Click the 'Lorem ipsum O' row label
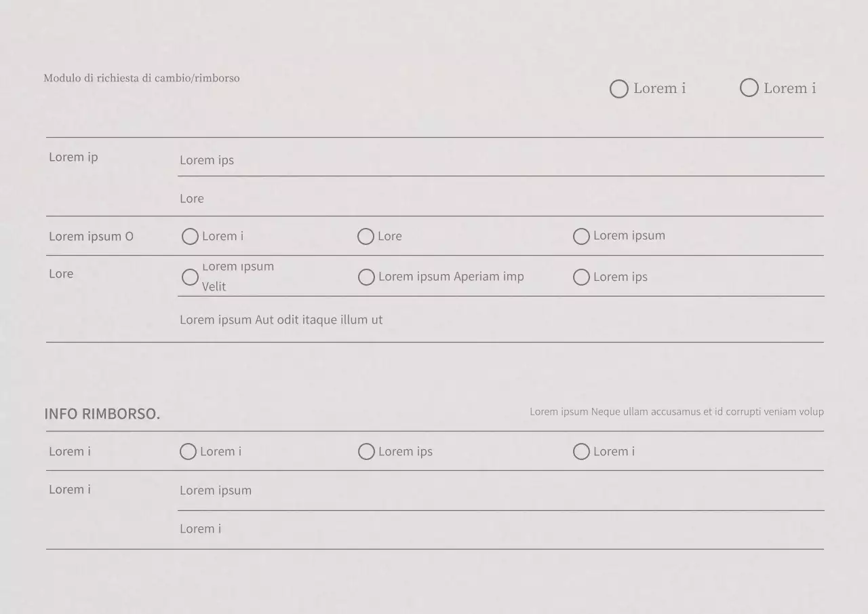 click(x=91, y=237)
